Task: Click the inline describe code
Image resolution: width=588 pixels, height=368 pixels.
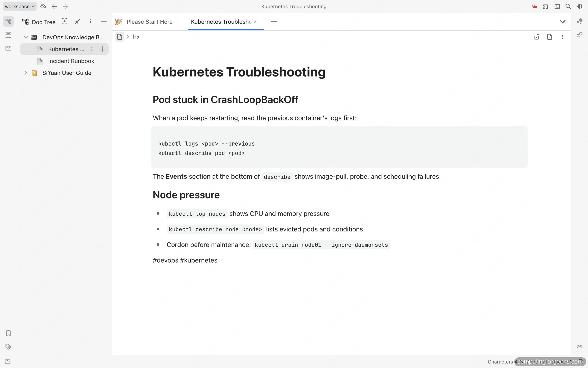Action: [x=277, y=177]
